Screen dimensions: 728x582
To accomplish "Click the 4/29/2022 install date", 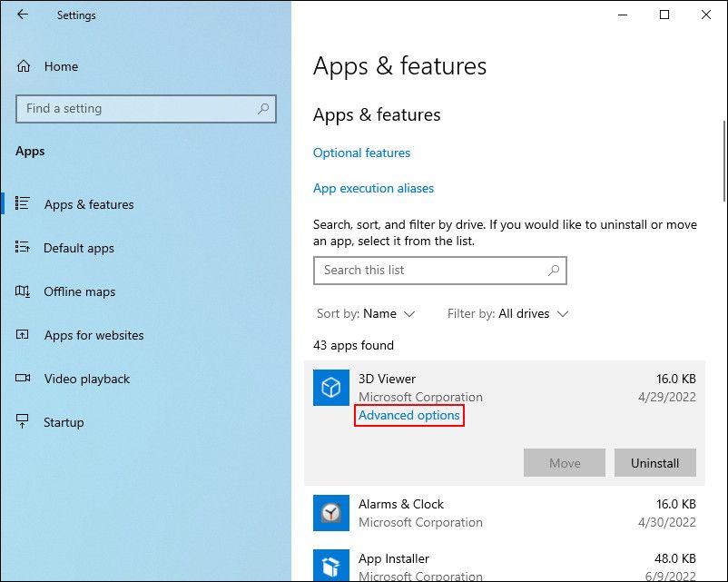I will [x=667, y=397].
